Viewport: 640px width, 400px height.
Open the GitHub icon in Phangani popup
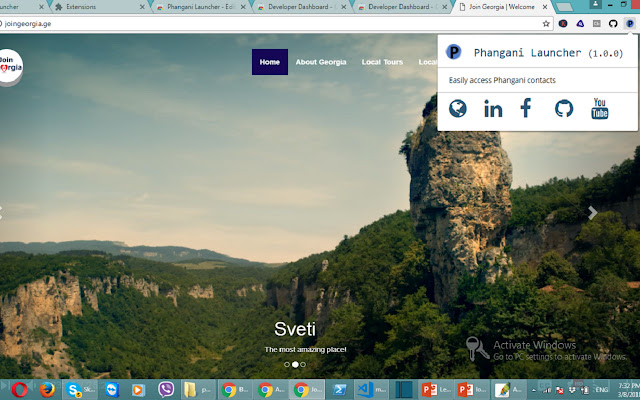click(564, 109)
